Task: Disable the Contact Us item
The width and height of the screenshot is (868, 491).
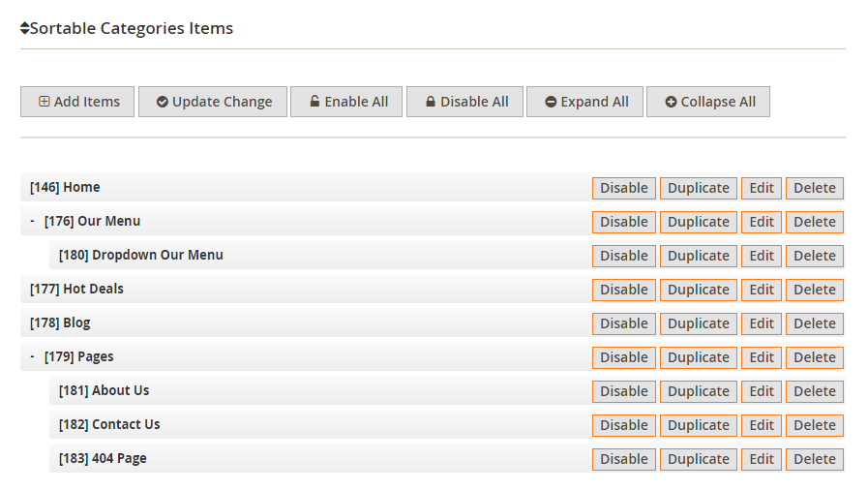Action: click(x=623, y=425)
